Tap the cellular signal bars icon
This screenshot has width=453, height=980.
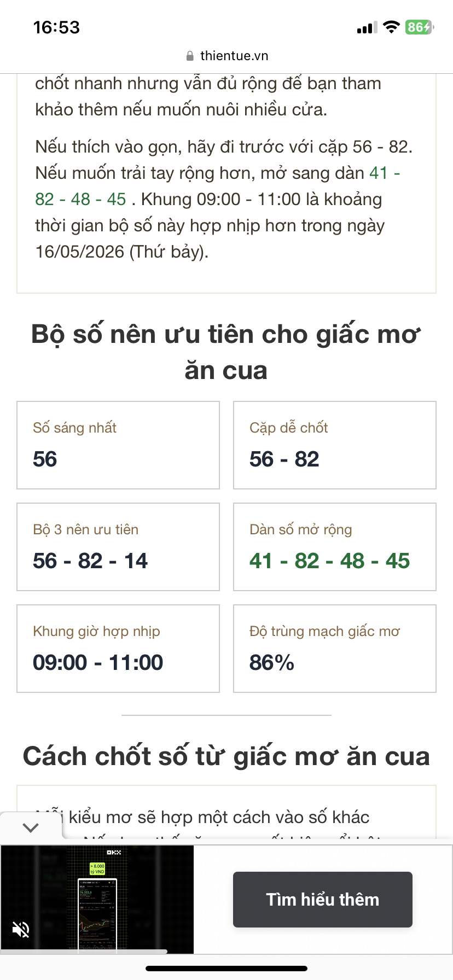367,27
